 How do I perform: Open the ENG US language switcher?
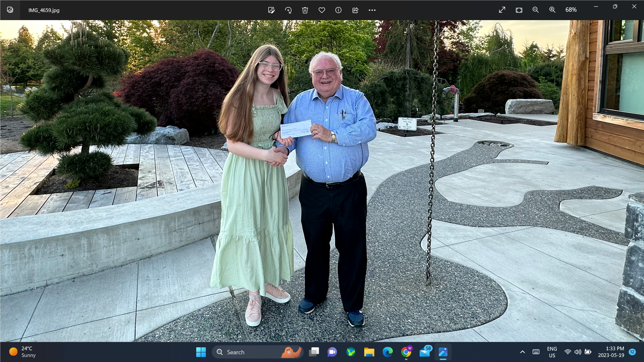552,352
